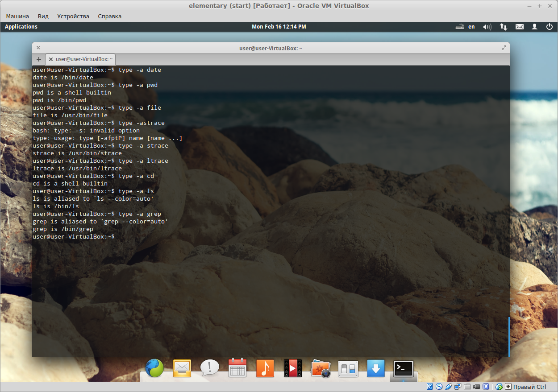Image resolution: width=558 pixels, height=392 pixels.
Task: Open the date and time 'Mon Feb 16' indicator
Action: (x=279, y=27)
